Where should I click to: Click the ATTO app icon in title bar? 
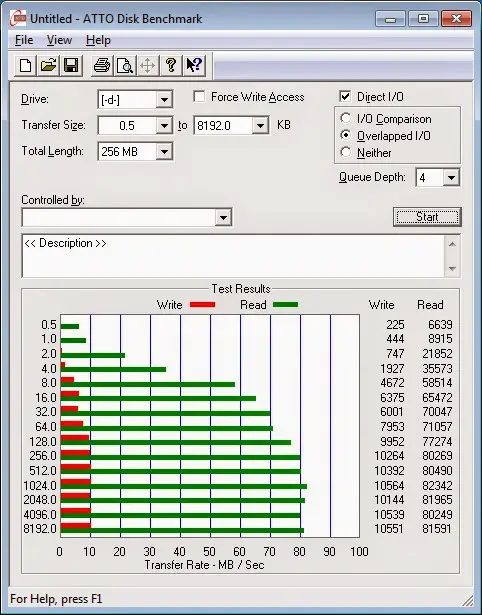(18, 18)
